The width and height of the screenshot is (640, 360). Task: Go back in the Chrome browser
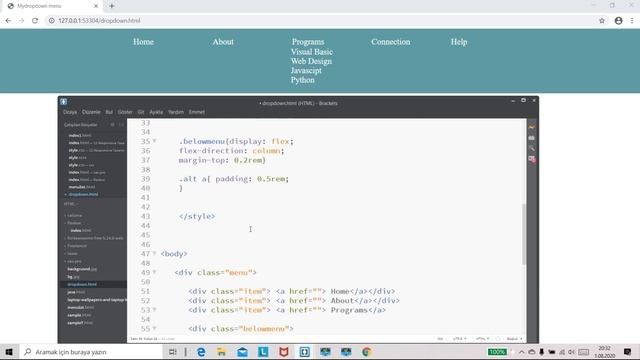(8, 20)
